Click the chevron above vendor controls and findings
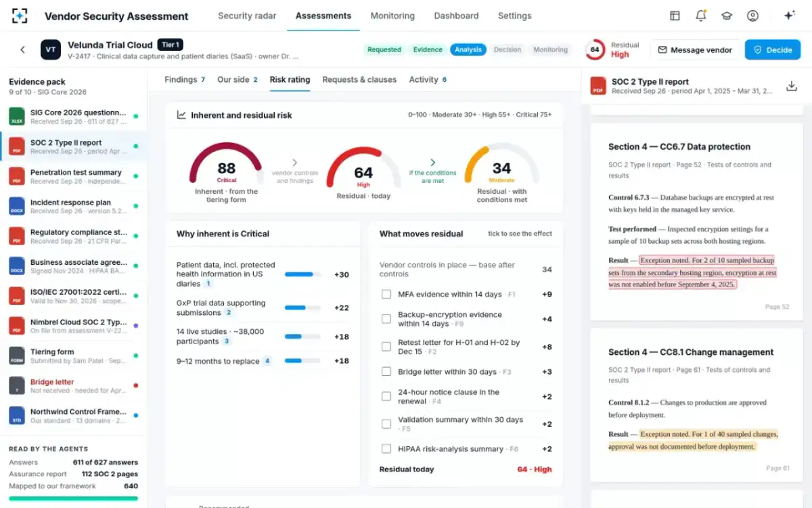The height and width of the screenshot is (508, 812). [294, 163]
